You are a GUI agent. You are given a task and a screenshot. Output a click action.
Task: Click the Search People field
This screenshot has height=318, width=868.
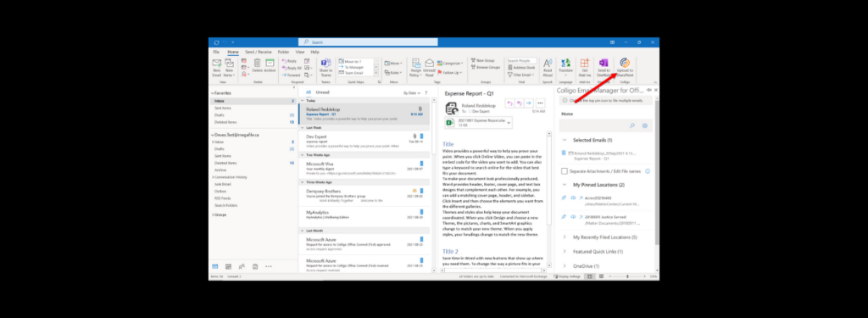pos(521,60)
